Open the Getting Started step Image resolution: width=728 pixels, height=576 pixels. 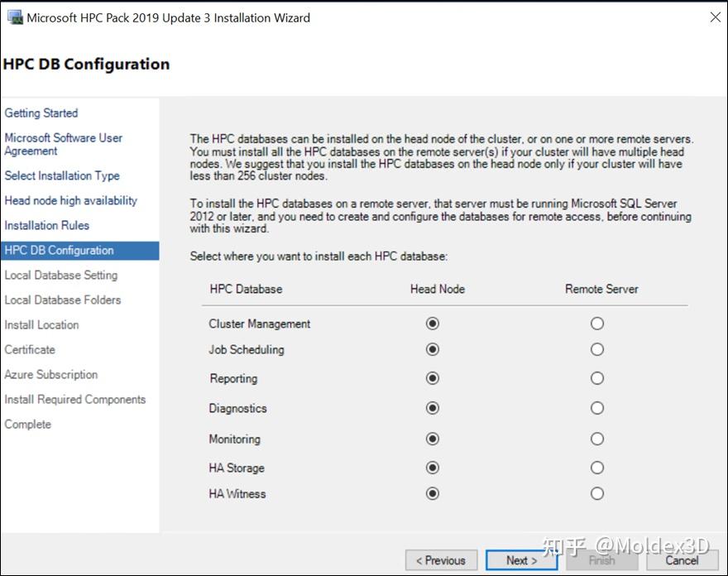pyautogui.click(x=41, y=113)
